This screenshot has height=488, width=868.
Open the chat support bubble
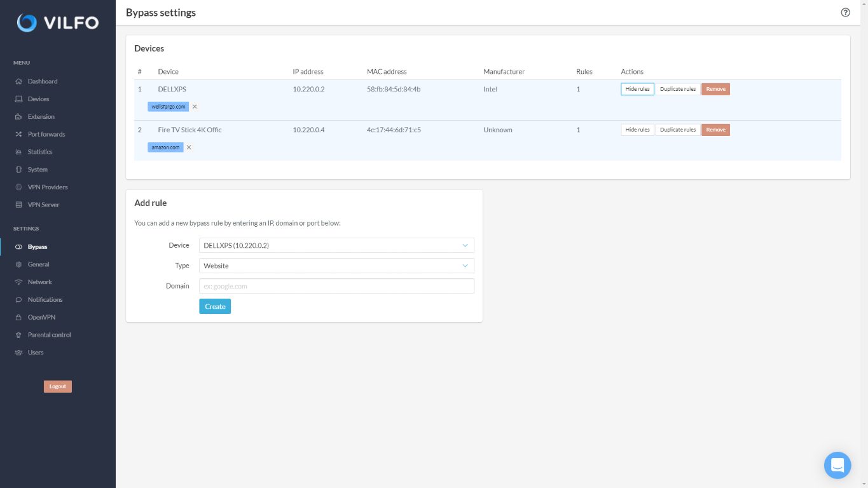coord(837,465)
